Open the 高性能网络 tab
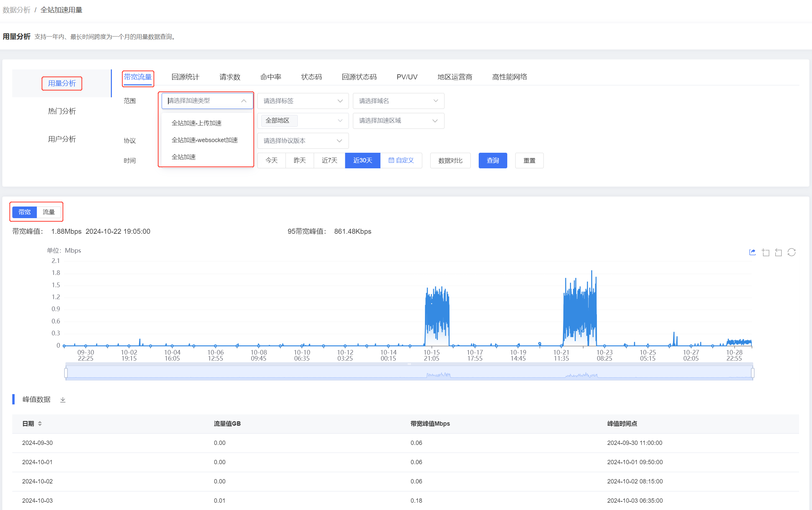This screenshot has height=510, width=812. [x=509, y=77]
